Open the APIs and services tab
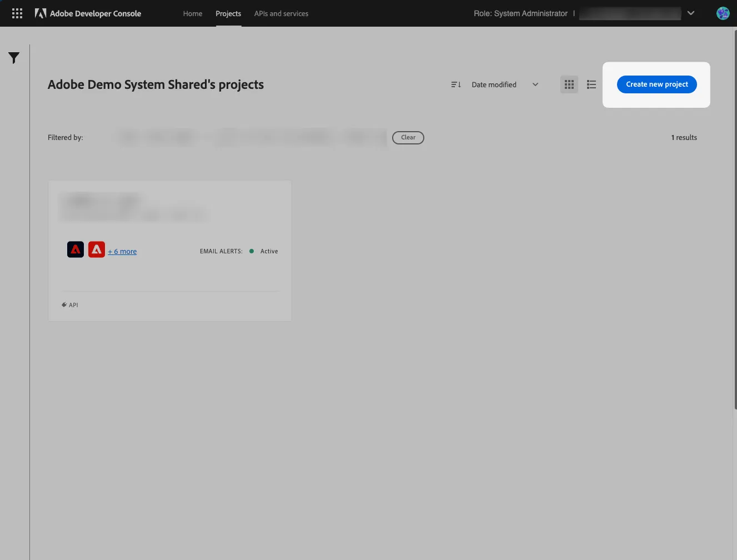The width and height of the screenshot is (737, 560). pos(281,13)
